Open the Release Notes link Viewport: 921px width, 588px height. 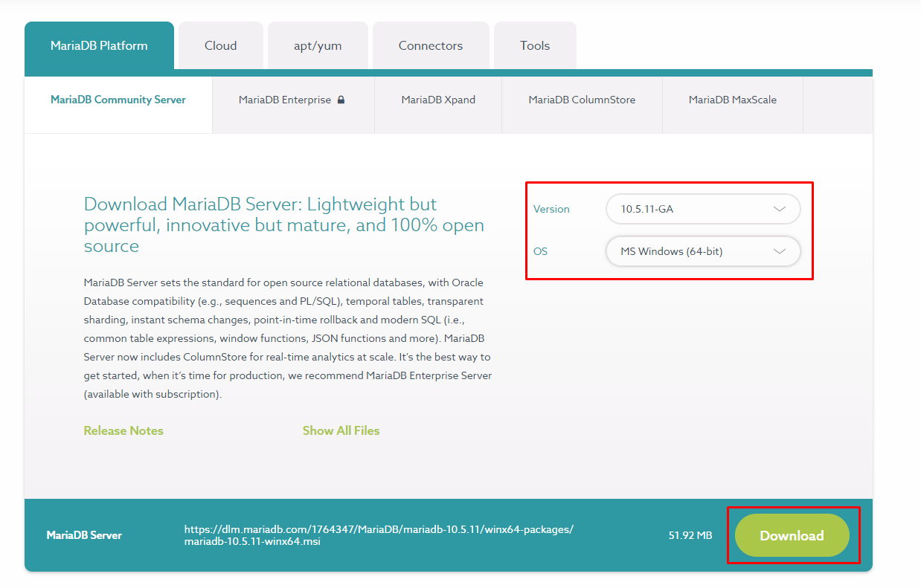pos(123,430)
